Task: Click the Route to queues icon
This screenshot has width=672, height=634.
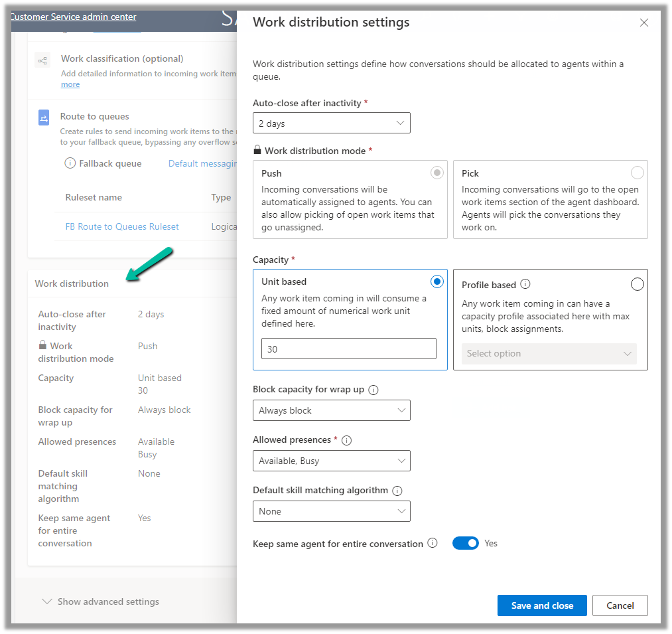Action: [44, 118]
